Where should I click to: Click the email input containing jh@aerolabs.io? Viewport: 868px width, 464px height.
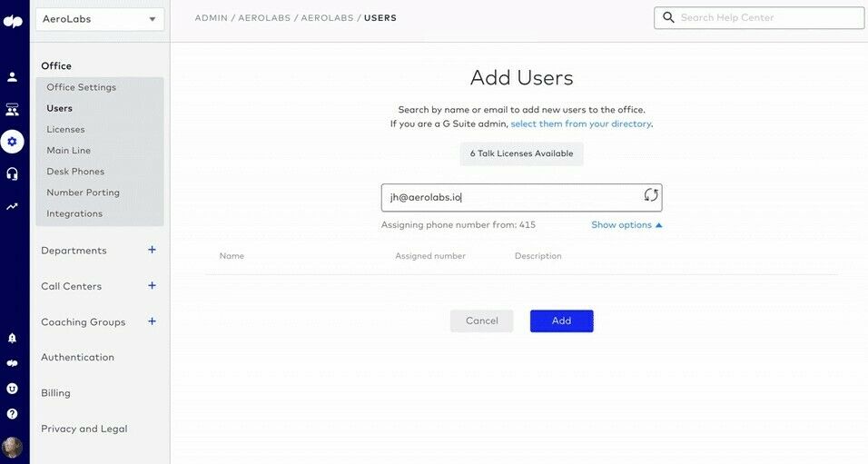pyautogui.click(x=521, y=198)
